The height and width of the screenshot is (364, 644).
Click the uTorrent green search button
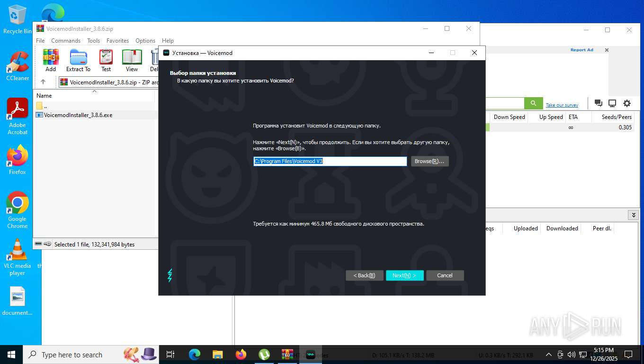[533, 103]
